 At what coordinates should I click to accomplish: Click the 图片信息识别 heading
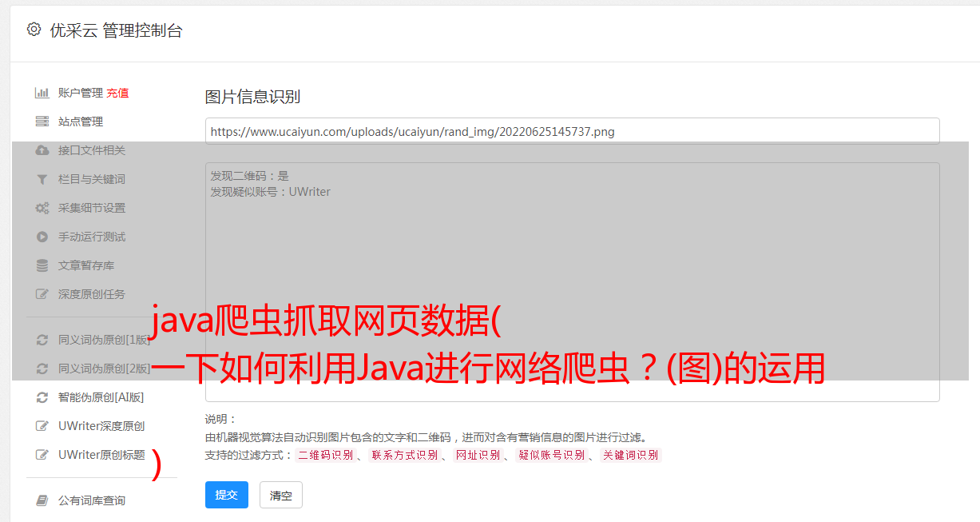252,97
